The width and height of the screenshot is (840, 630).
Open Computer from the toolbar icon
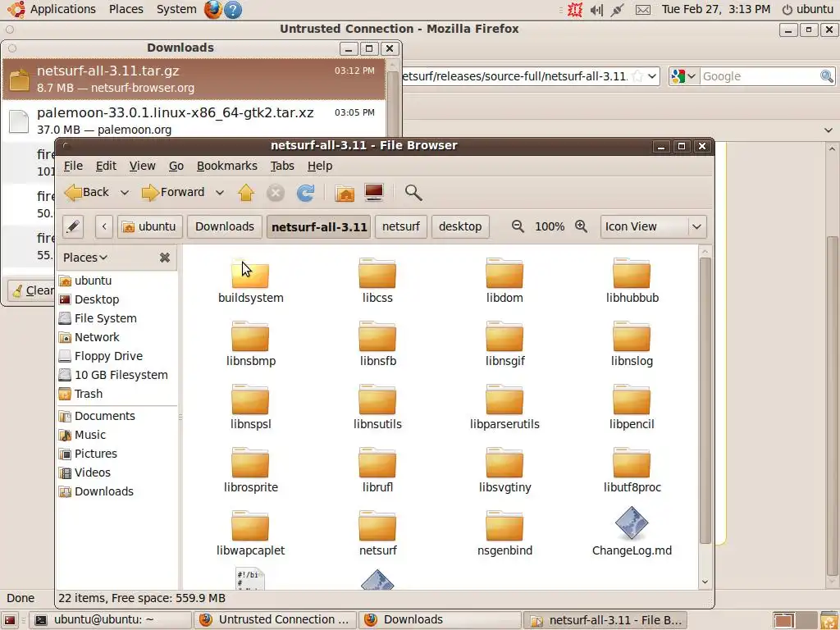point(374,192)
